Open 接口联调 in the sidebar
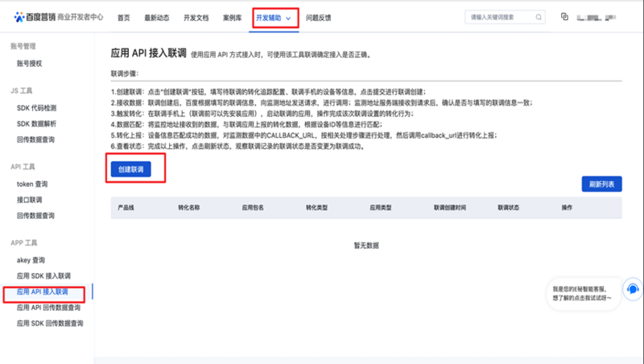 click(29, 200)
